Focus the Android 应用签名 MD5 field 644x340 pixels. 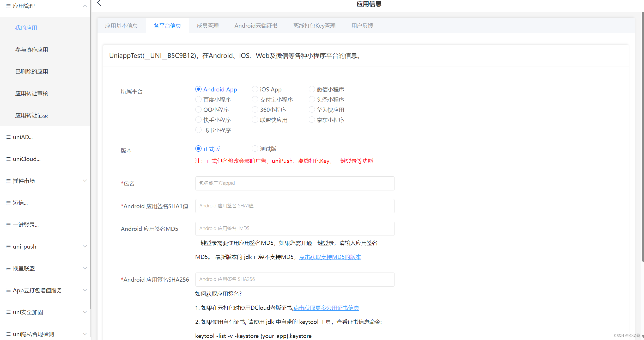pos(295,229)
